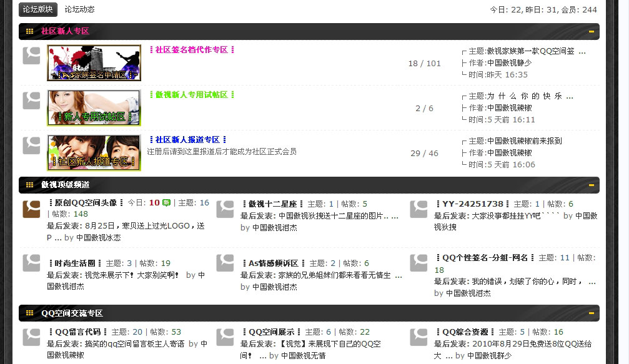Open the 论坛动态 tab

[79, 9]
